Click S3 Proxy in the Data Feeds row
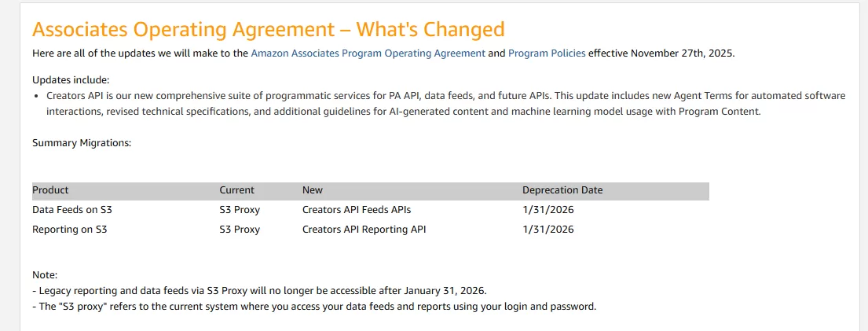The width and height of the screenshot is (868, 331). pyautogui.click(x=240, y=210)
